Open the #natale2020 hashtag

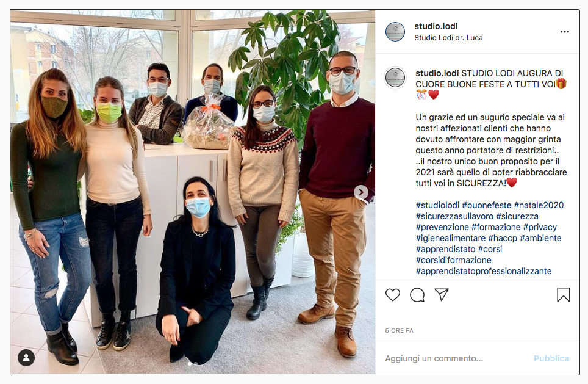coord(539,205)
